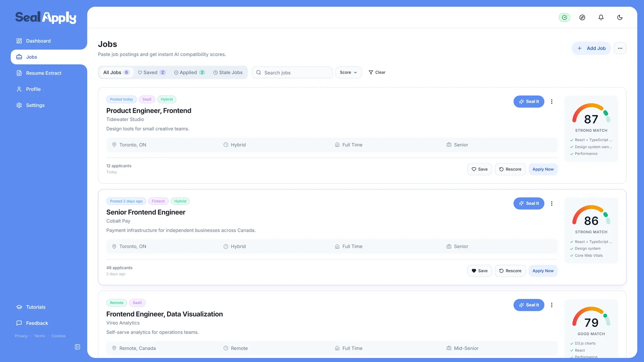The height and width of the screenshot is (362, 644).
Task: Unsave the Senior Frontend Engineer job
Action: click(x=479, y=271)
